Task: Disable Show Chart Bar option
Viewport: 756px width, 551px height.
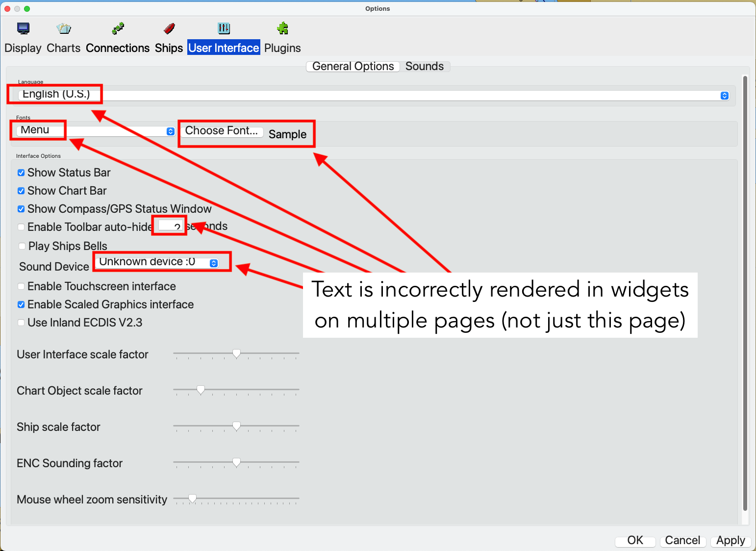Action: pyautogui.click(x=21, y=191)
